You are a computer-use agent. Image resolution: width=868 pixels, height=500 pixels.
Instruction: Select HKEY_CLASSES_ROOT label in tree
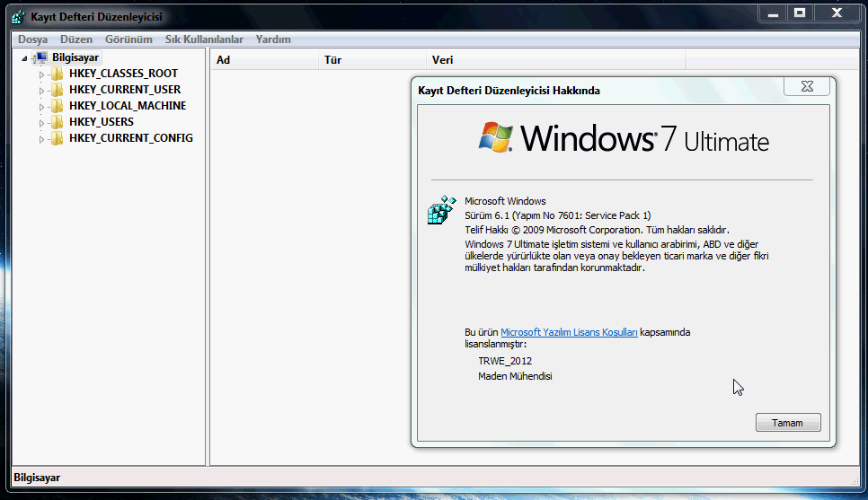coord(123,74)
